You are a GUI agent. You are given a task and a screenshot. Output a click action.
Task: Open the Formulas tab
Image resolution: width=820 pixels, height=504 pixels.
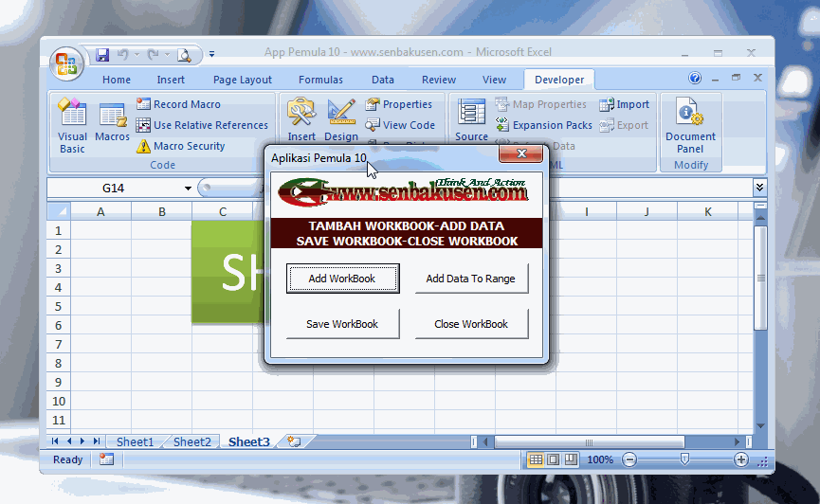click(320, 80)
